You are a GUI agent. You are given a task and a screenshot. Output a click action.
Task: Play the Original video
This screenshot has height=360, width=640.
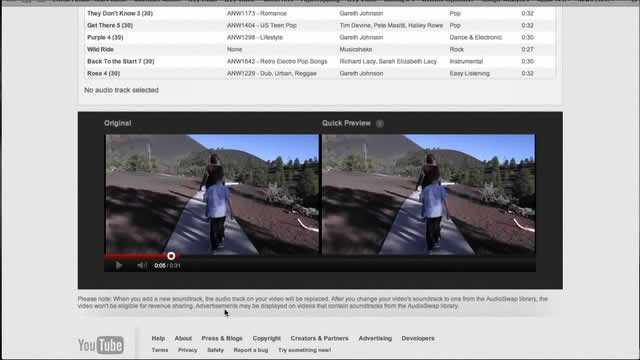pyautogui.click(x=119, y=266)
